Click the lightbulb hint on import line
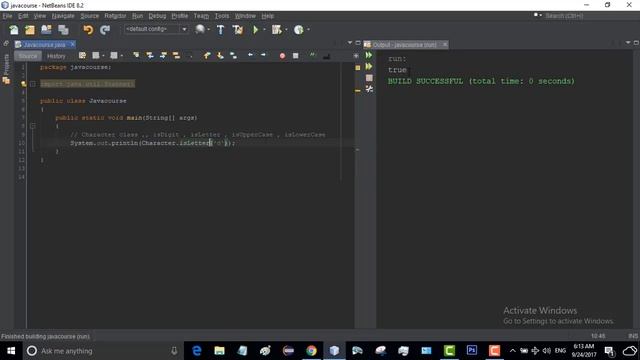The image size is (640, 360). click(x=24, y=84)
